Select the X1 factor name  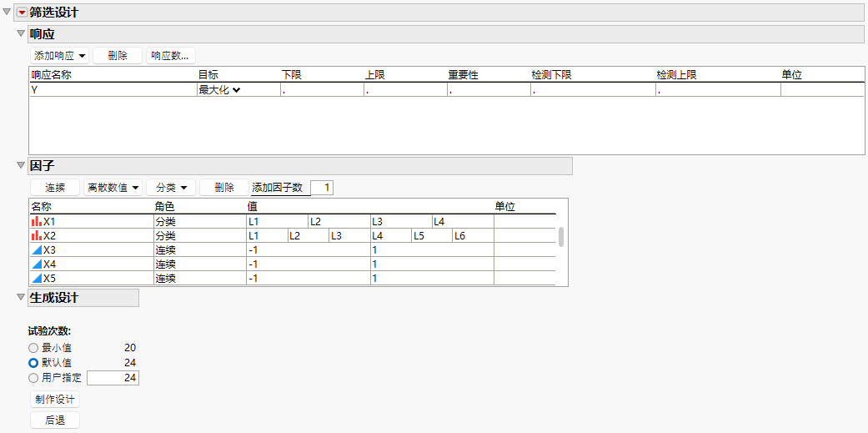pyautogui.click(x=50, y=222)
